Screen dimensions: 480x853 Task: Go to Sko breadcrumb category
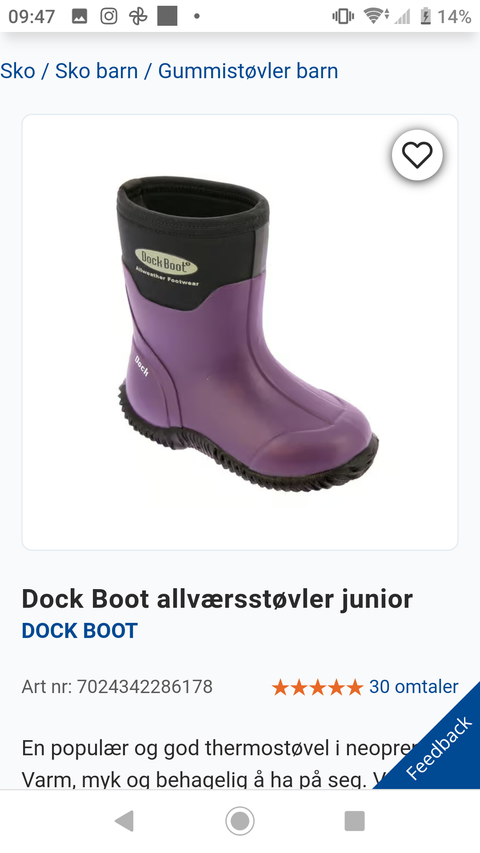17,71
